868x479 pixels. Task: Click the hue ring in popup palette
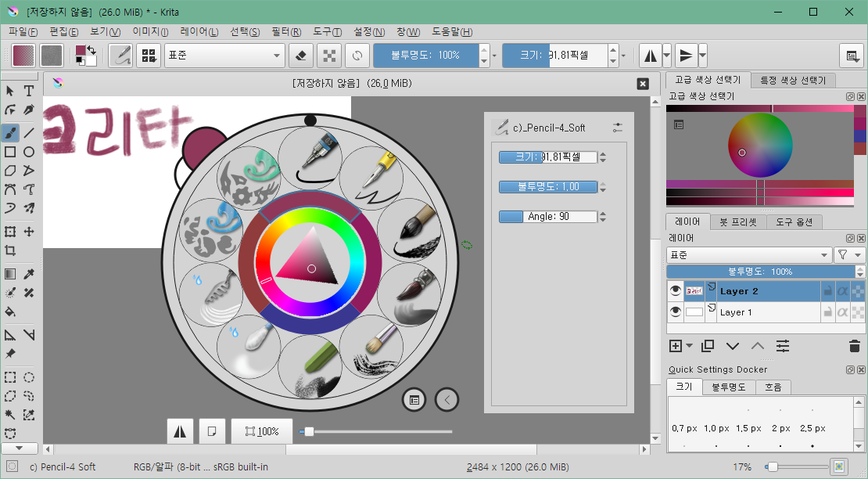click(x=310, y=216)
